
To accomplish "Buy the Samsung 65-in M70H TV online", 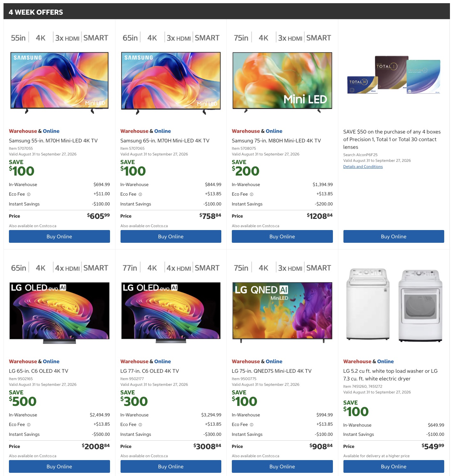I will [x=171, y=236].
